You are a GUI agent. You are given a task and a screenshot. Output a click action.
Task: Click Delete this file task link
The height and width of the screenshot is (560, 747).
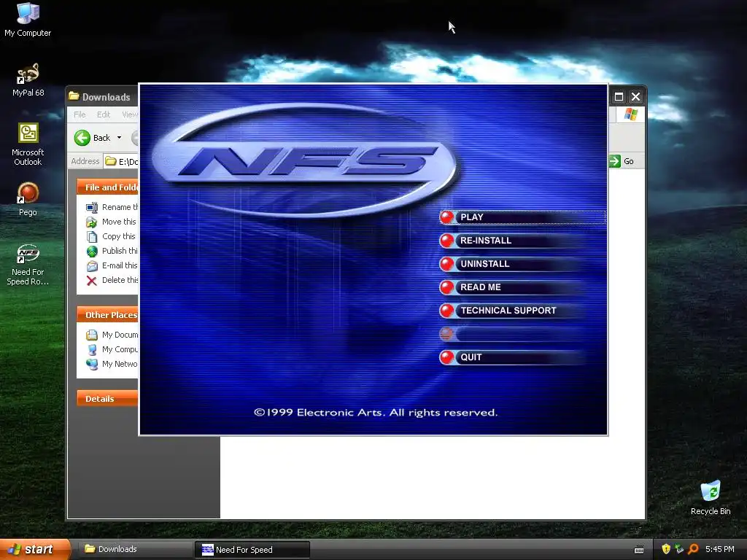click(x=120, y=280)
